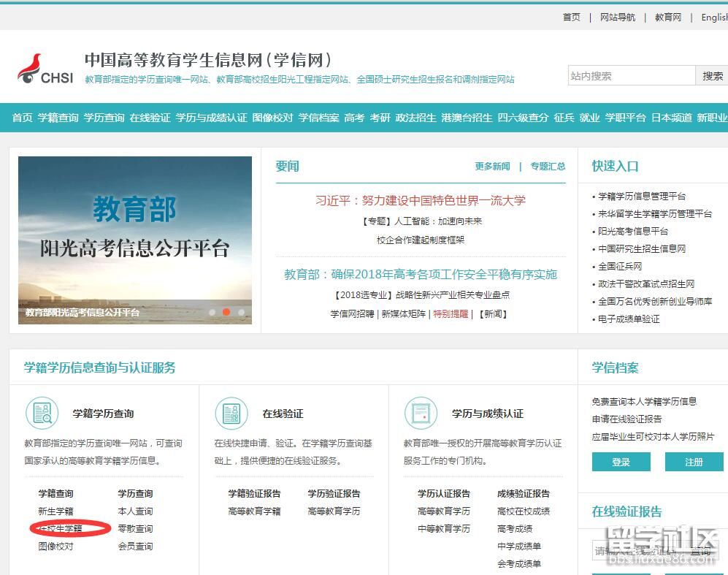Click the 学历与成绩认证 certificate icon
This screenshot has width=728, height=575.
[x=421, y=414]
